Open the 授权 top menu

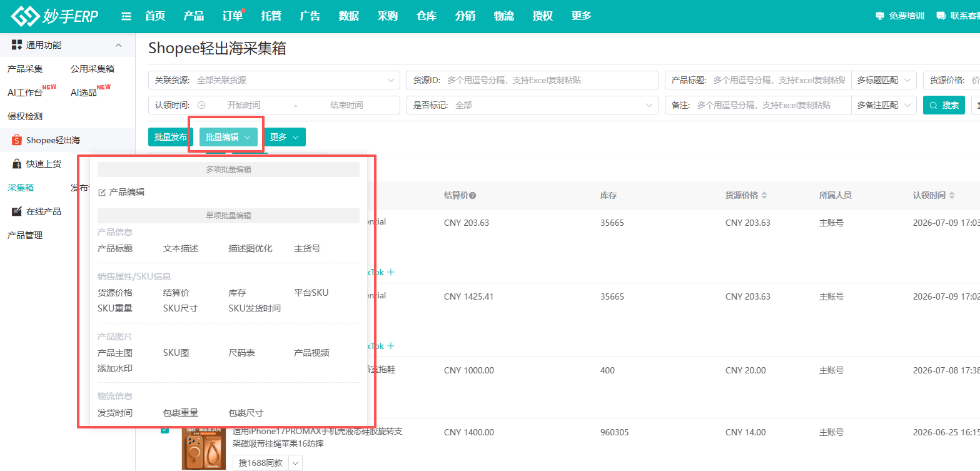(543, 16)
